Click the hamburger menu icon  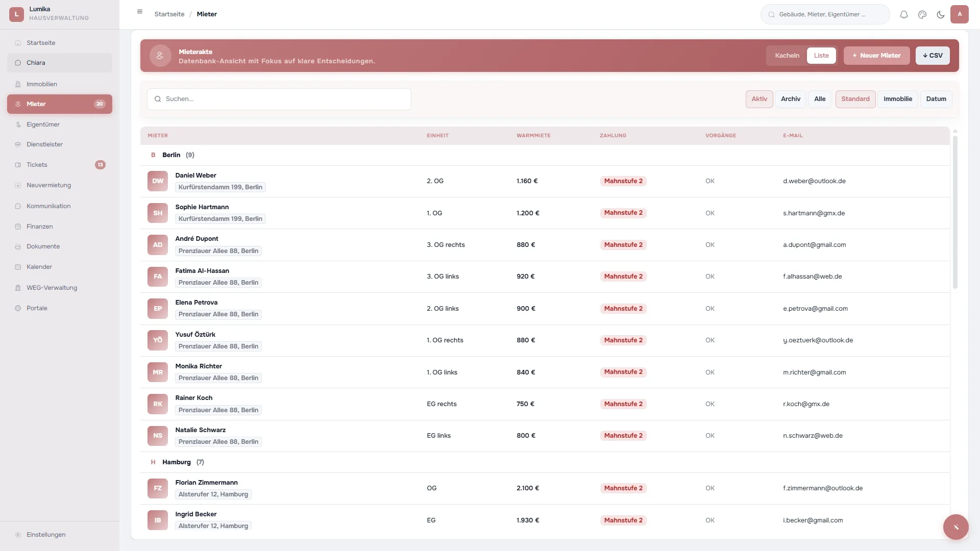click(x=140, y=12)
